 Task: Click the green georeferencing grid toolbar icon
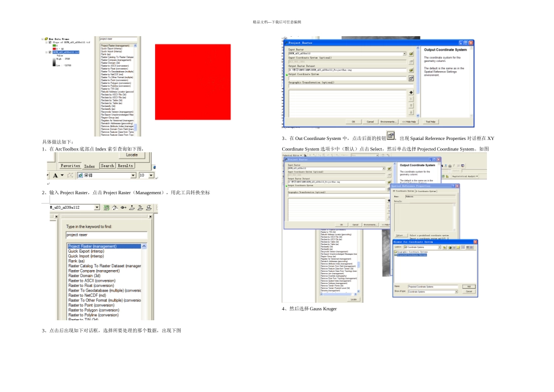106,208
